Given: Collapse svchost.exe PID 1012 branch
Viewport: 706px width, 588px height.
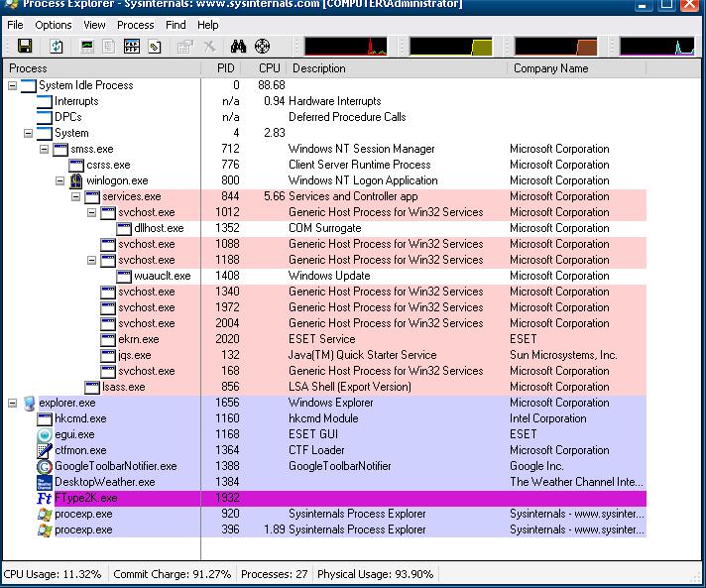Looking at the screenshot, I should pos(91,212).
